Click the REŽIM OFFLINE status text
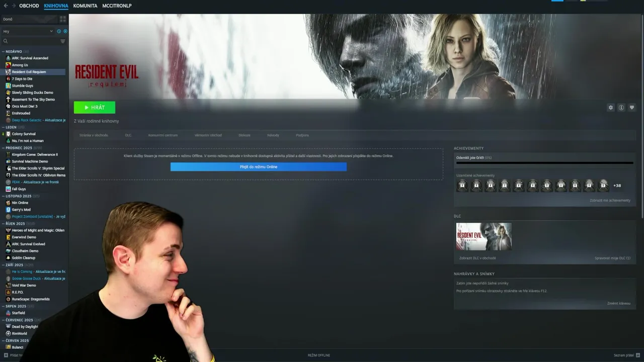644x362 pixels. [x=319, y=355]
